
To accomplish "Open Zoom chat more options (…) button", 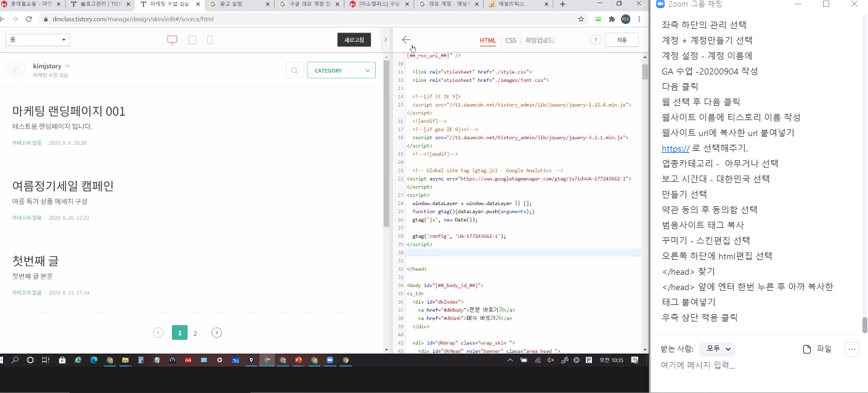I will (x=851, y=349).
